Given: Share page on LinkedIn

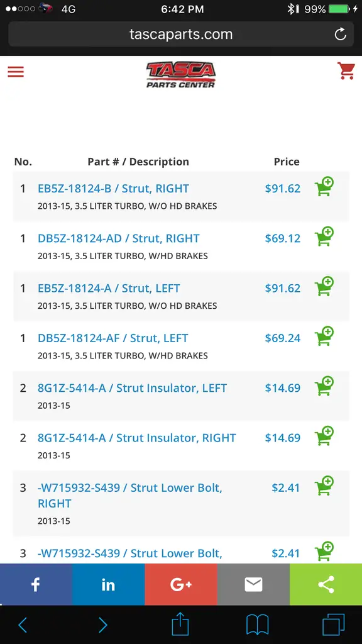Looking at the screenshot, I should [x=108, y=584].
